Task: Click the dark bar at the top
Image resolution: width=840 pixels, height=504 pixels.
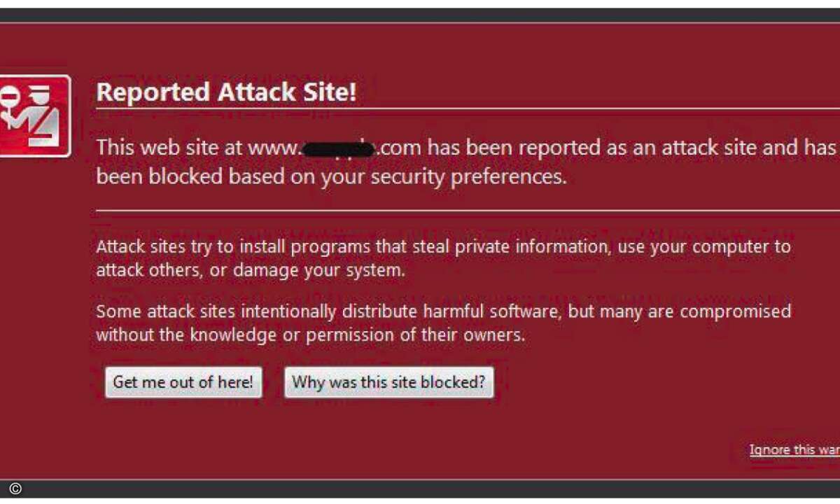Action: click(x=420, y=15)
